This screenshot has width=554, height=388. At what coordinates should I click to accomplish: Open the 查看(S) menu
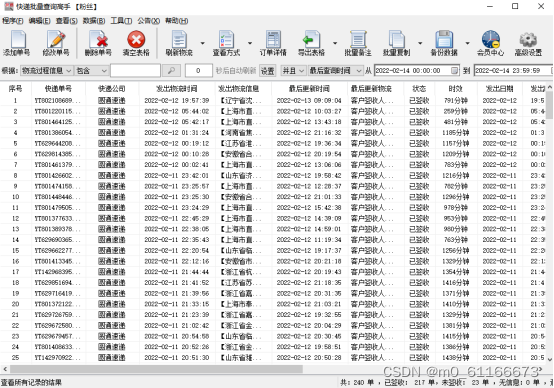coord(66,21)
